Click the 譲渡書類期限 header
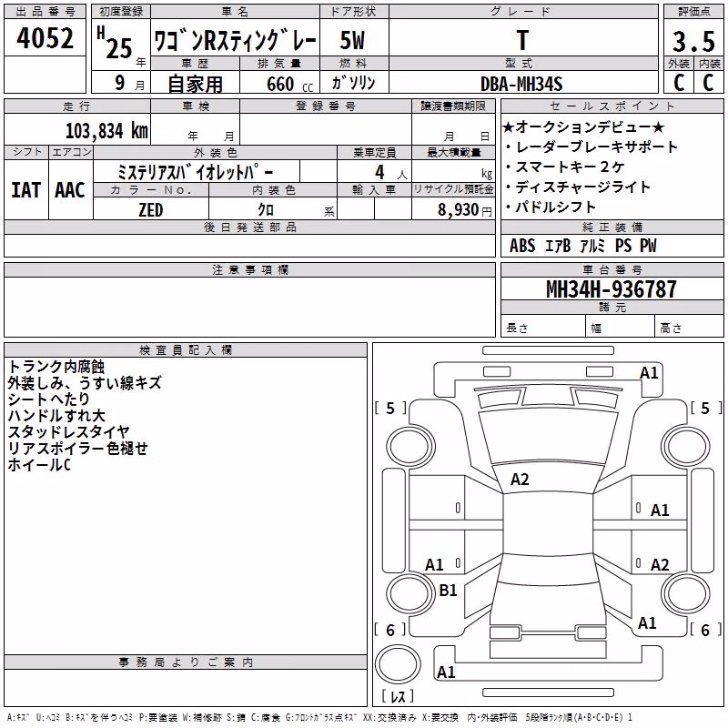Image resolution: width=728 pixels, height=728 pixels. click(x=453, y=106)
